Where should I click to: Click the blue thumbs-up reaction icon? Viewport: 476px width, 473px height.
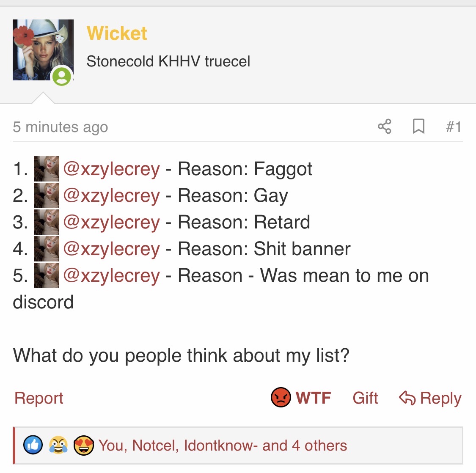[x=33, y=445]
